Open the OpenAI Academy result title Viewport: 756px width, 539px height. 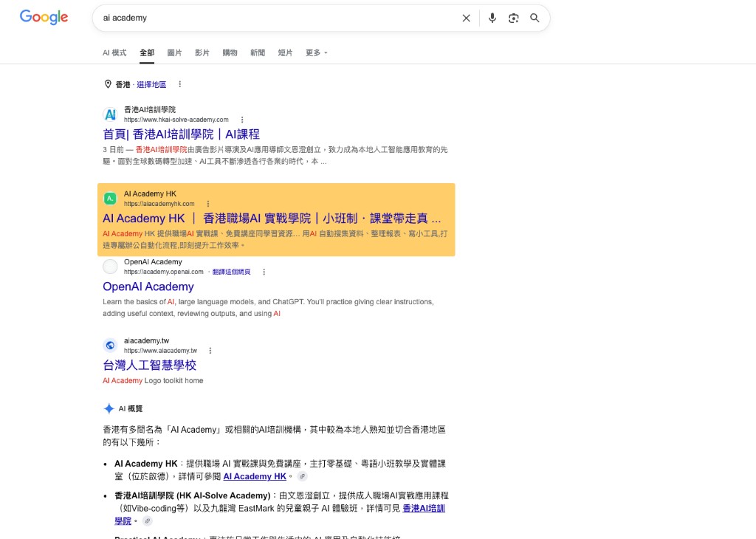click(x=148, y=286)
